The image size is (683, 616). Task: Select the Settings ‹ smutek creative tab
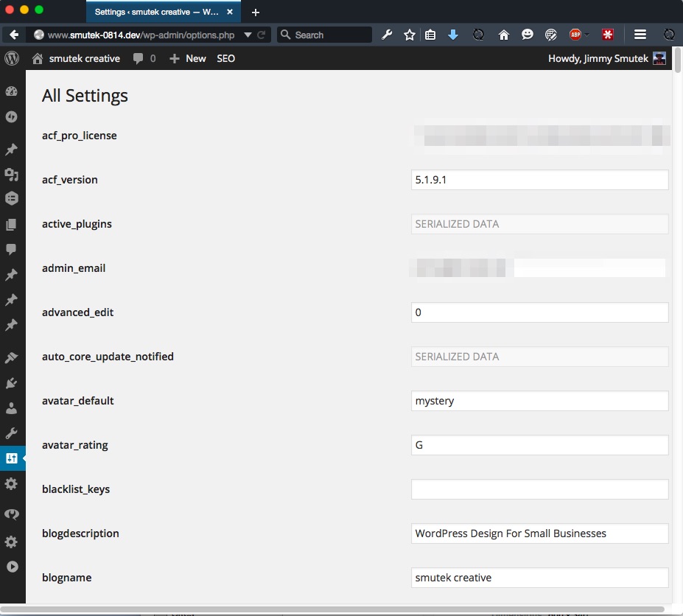pyautogui.click(x=164, y=12)
